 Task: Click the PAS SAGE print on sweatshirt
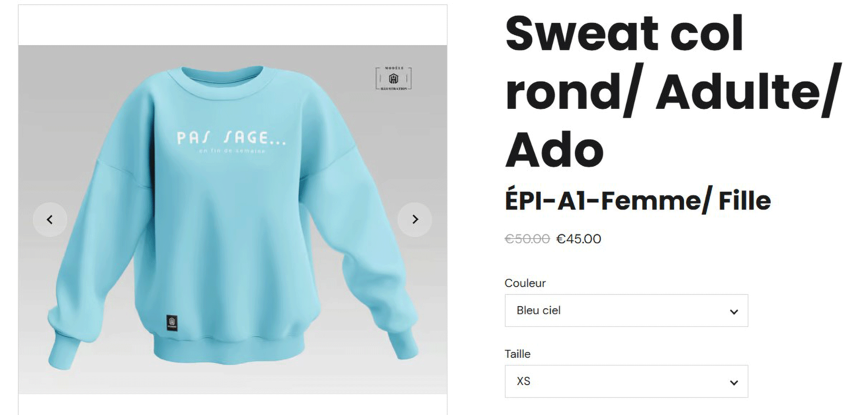pyautogui.click(x=231, y=138)
